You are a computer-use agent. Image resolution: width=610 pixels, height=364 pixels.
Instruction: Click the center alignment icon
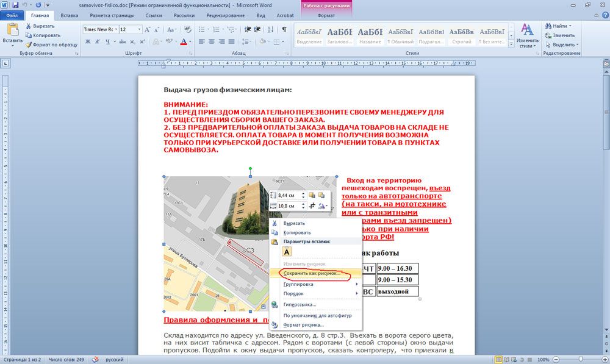[211, 41]
